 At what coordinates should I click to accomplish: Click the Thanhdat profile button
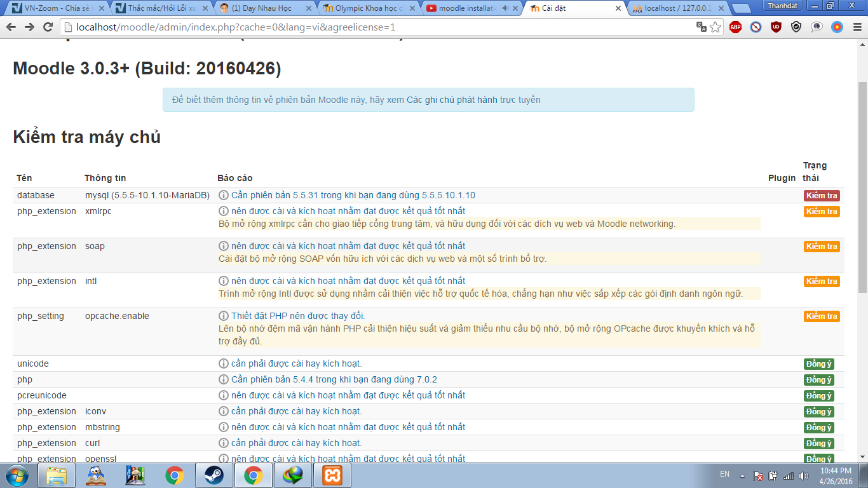pos(782,6)
